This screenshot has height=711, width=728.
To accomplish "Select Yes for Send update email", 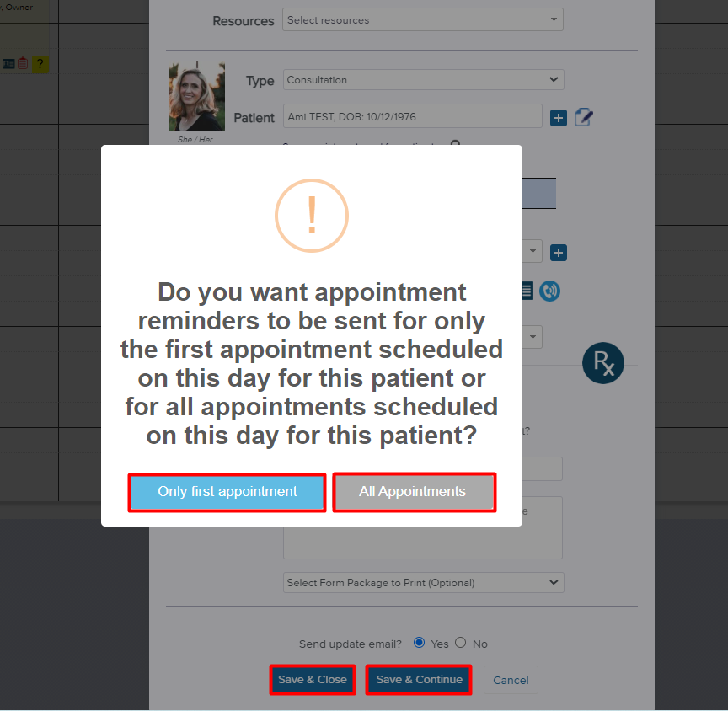I will pyautogui.click(x=419, y=643).
